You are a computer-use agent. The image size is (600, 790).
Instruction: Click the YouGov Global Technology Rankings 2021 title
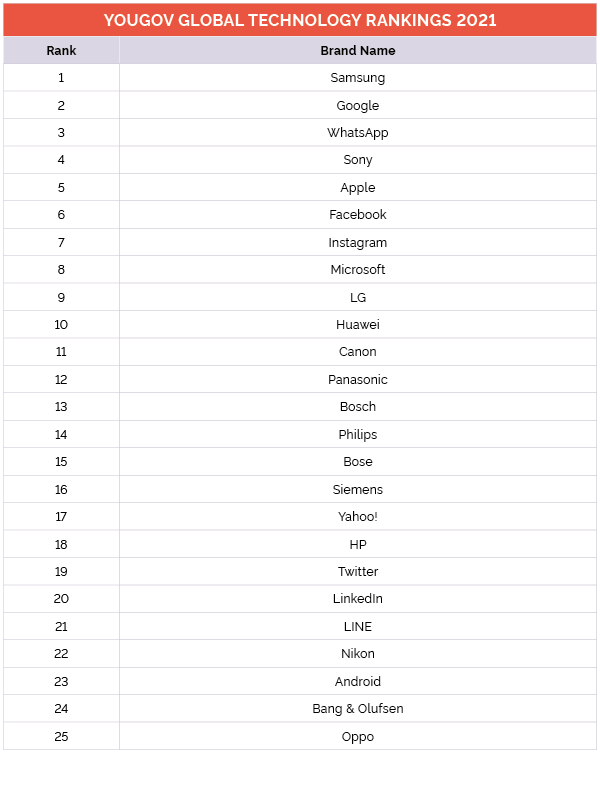(x=300, y=20)
